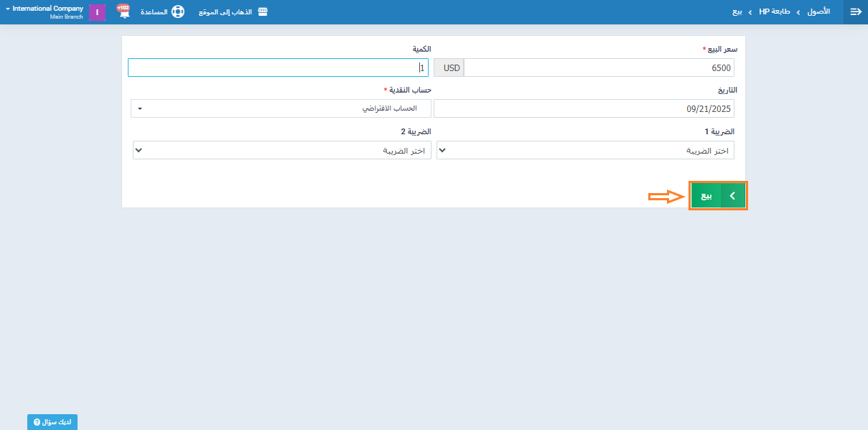Click the lifebuoy help icon (المساعدة)
The height and width of the screenshot is (430, 868).
(x=177, y=12)
